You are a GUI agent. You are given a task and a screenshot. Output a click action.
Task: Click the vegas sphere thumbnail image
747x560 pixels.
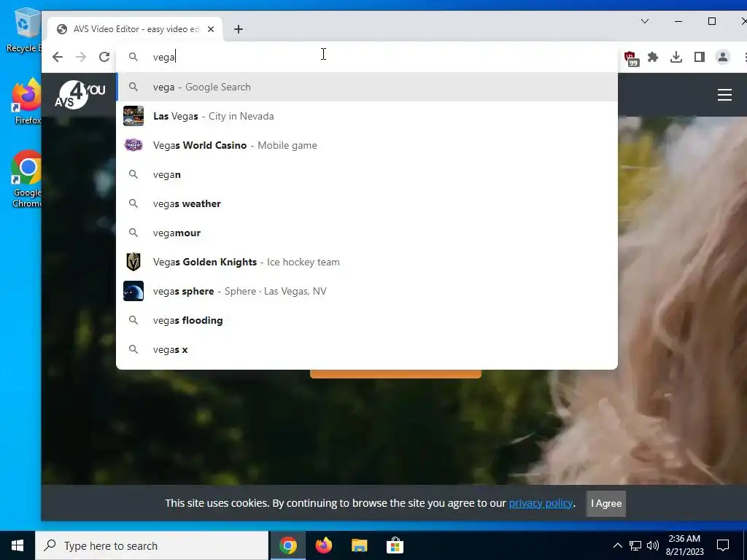coord(133,291)
